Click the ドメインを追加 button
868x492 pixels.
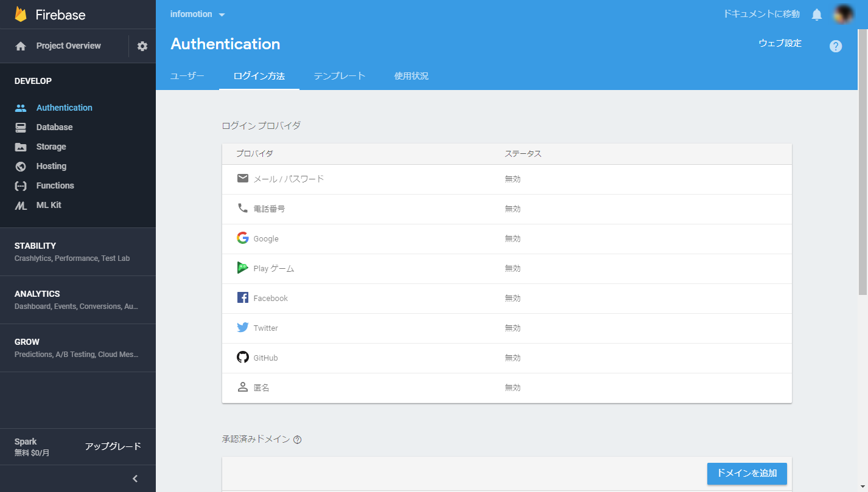click(746, 474)
